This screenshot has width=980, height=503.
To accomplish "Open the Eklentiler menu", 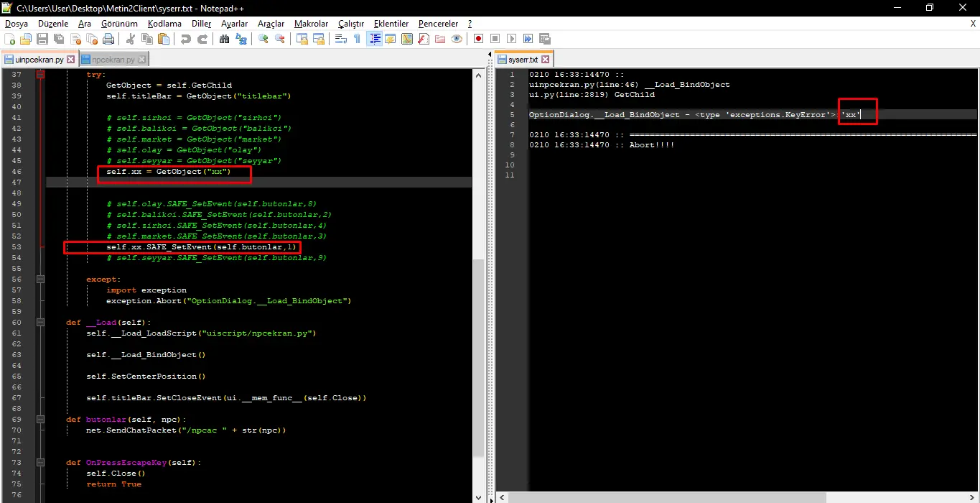I will 391,24.
